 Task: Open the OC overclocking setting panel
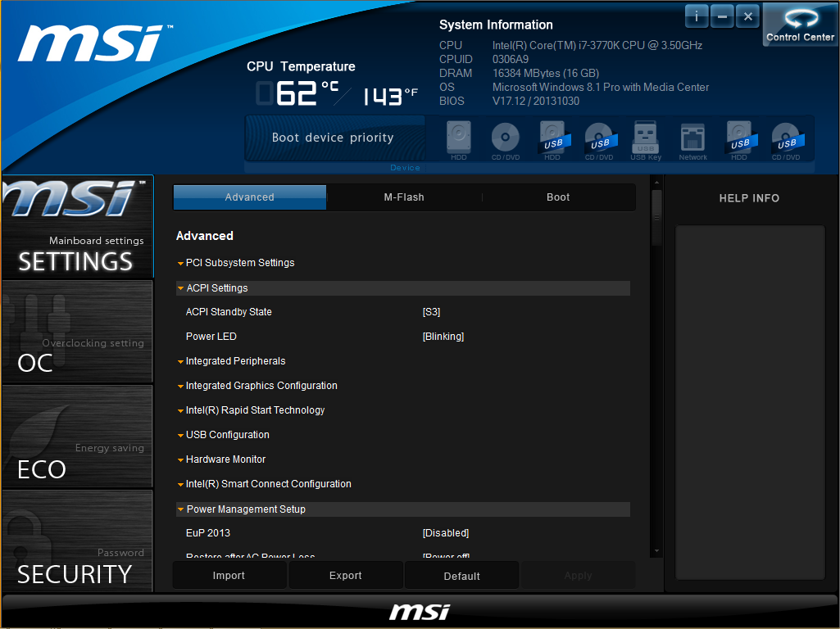[x=77, y=331]
